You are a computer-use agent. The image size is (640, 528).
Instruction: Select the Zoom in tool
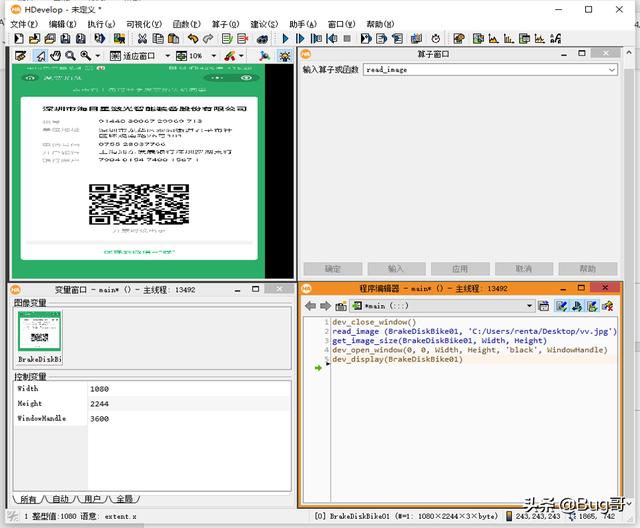[x=86, y=55]
